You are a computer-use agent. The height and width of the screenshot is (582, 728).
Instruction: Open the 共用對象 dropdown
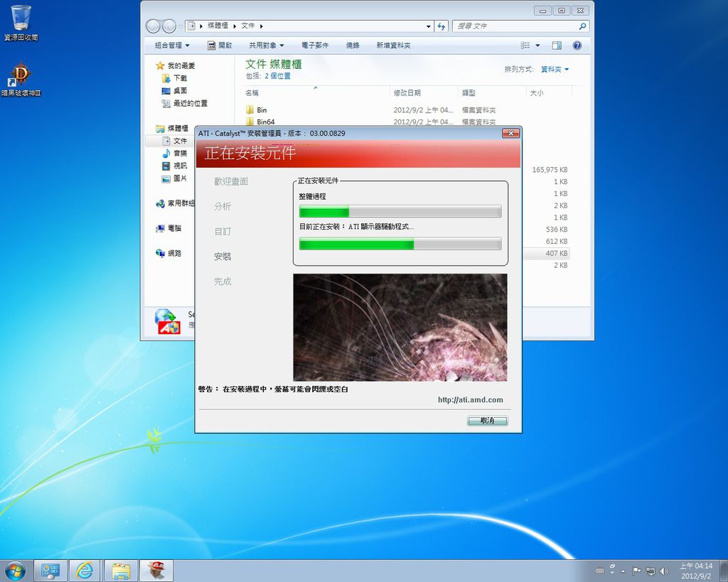267,45
